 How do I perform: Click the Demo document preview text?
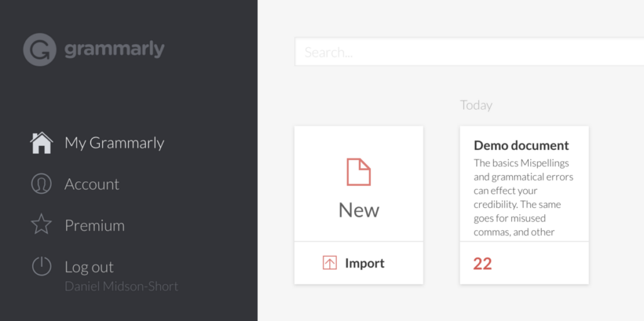tap(524, 198)
